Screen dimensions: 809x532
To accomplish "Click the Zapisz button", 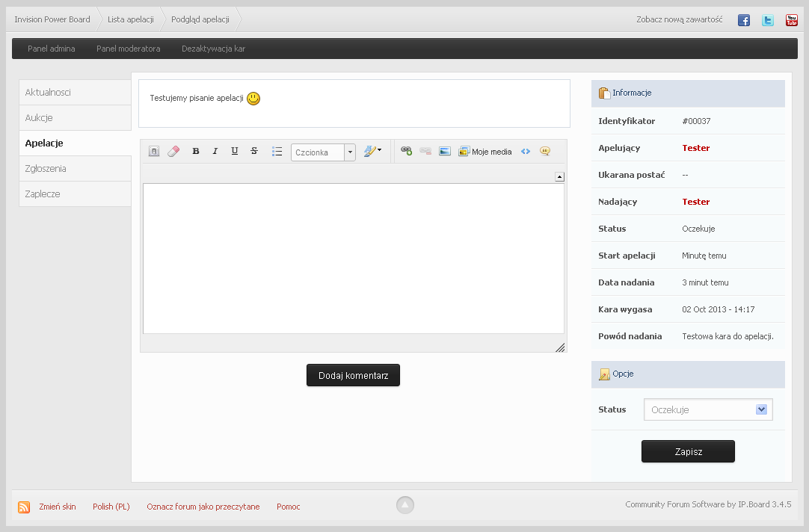I will click(688, 451).
